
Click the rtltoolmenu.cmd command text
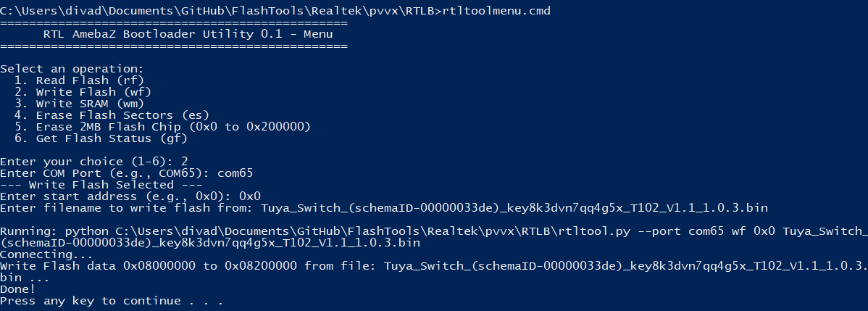(496, 11)
